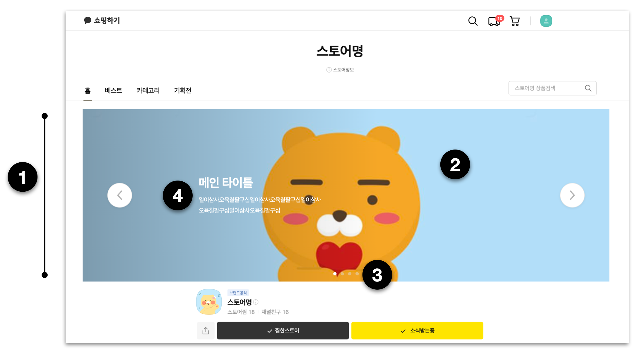Select the second carousel indicator dot
643x364 pixels.
point(342,274)
